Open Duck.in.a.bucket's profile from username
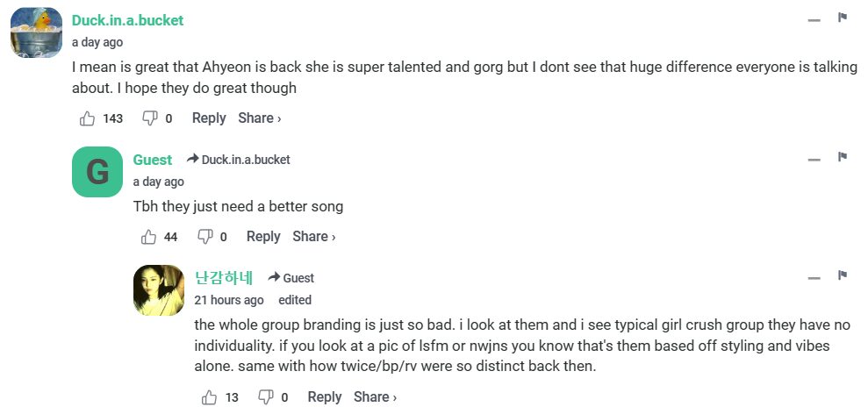 pyautogui.click(x=127, y=20)
